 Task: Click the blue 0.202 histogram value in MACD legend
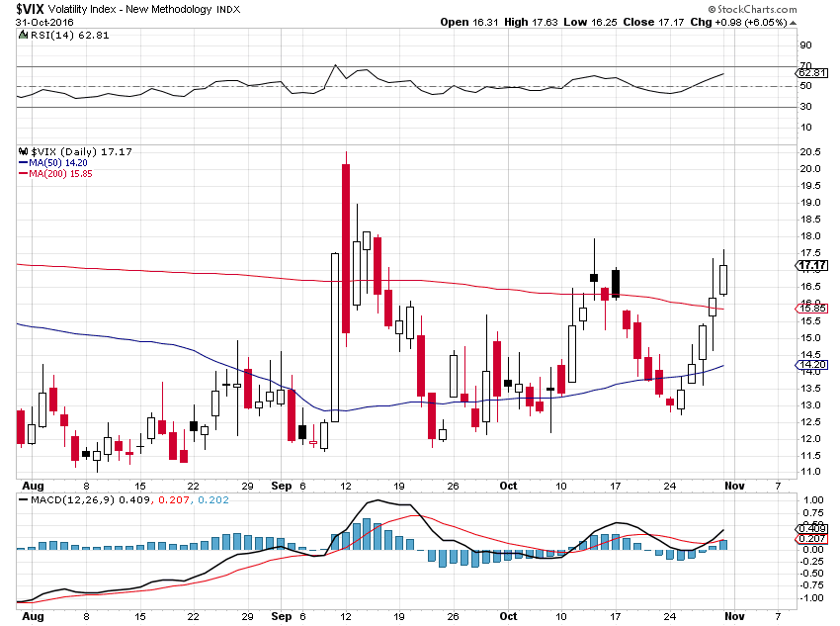click(x=213, y=500)
